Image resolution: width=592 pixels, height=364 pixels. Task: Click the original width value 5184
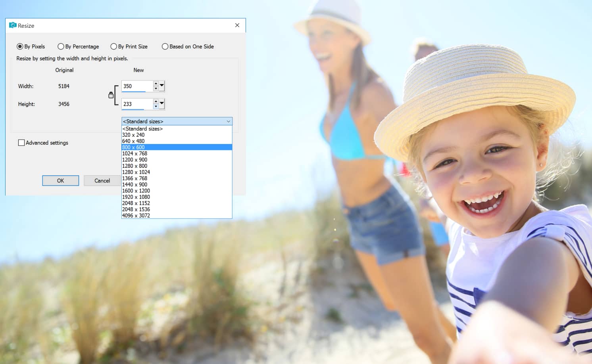click(63, 86)
